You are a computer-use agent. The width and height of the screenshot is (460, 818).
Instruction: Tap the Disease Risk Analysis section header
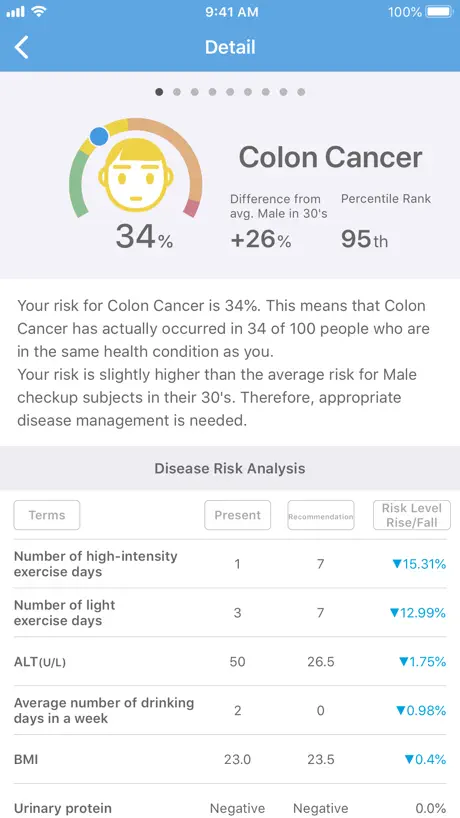230,468
